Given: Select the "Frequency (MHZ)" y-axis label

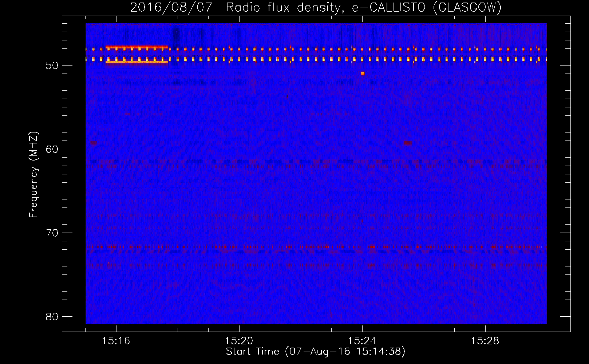Looking at the screenshot, I should (x=33, y=174).
